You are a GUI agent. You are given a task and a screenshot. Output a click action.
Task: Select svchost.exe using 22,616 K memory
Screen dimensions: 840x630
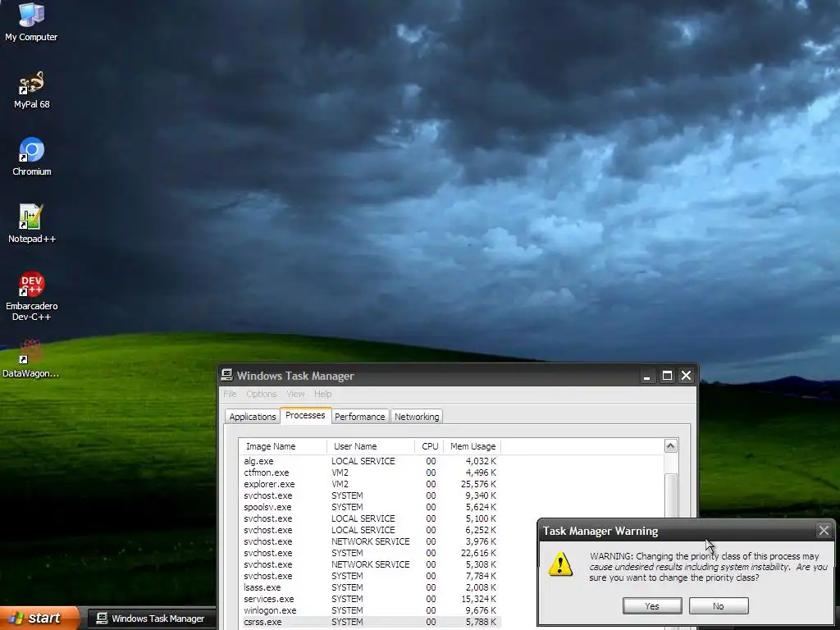pyautogui.click(x=370, y=553)
